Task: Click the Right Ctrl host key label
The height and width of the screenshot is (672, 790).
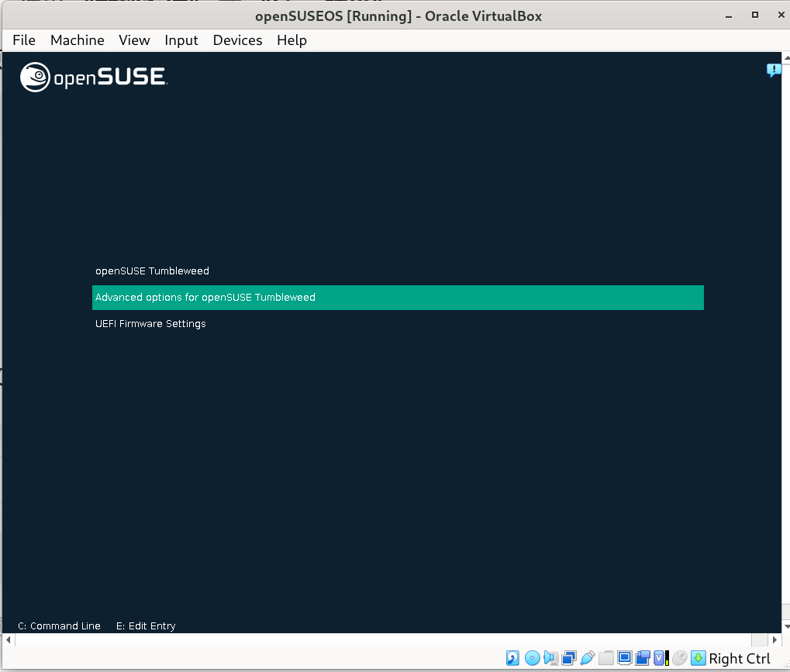Action: coord(740,658)
